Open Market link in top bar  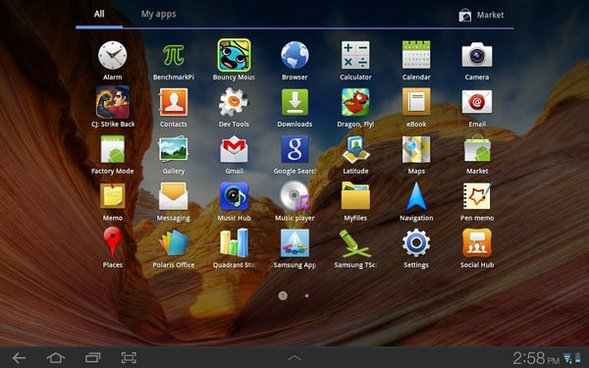tap(481, 15)
